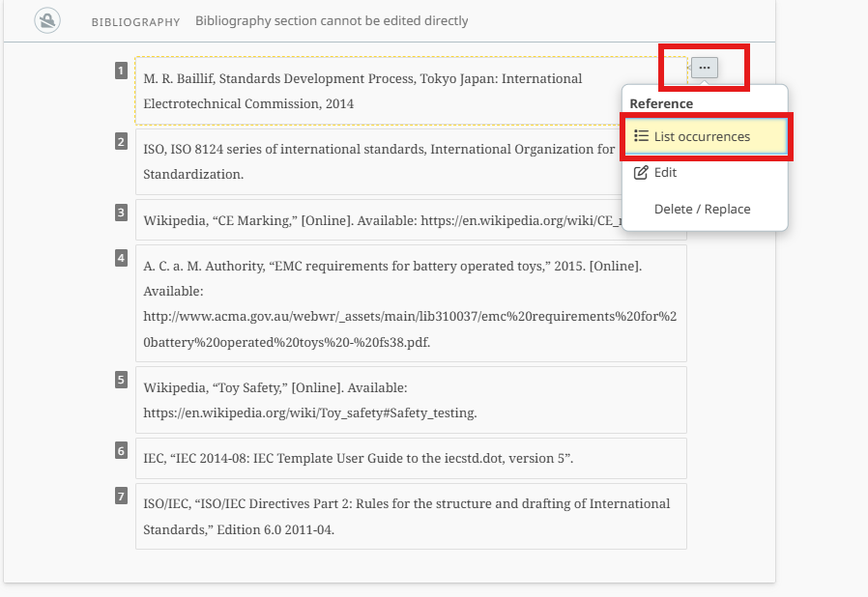The width and height of the screenshot is (868, 597).
Task: Click the number 3 reference badge
Action: [x=121, y=213]
